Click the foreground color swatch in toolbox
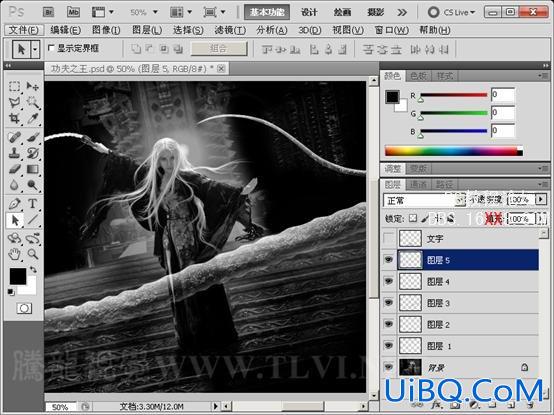The height and width of the screenshot is (415, 554). coord(17,276)
